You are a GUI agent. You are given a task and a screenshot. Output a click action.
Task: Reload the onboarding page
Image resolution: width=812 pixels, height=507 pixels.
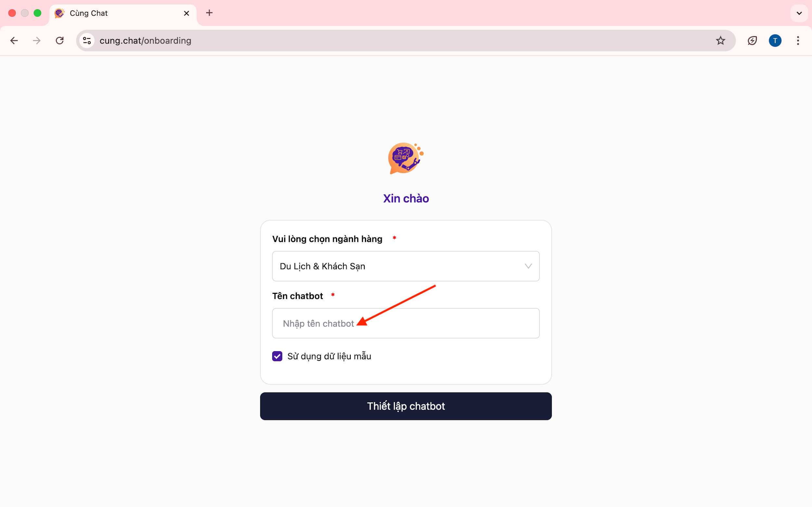(60, 41)
